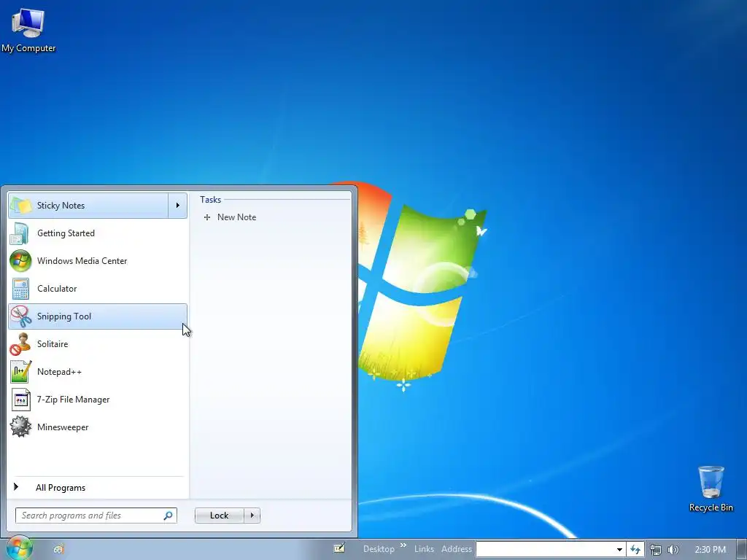Image resolution: width=747 pixels, height=560 pixels.
Task: Click the Show desktop strip at the taskbar's end
Action: coord(742,549)
